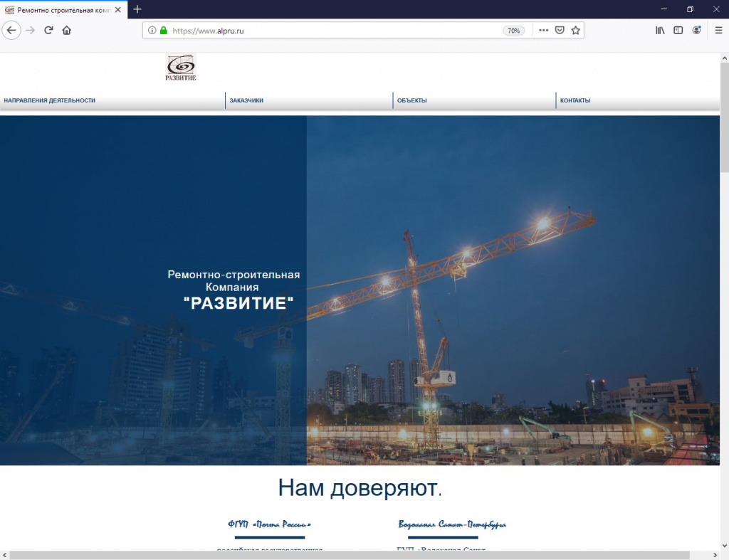Click the green padlock security icon
This screenshot has width=729, height=560.
click(163, 31)
